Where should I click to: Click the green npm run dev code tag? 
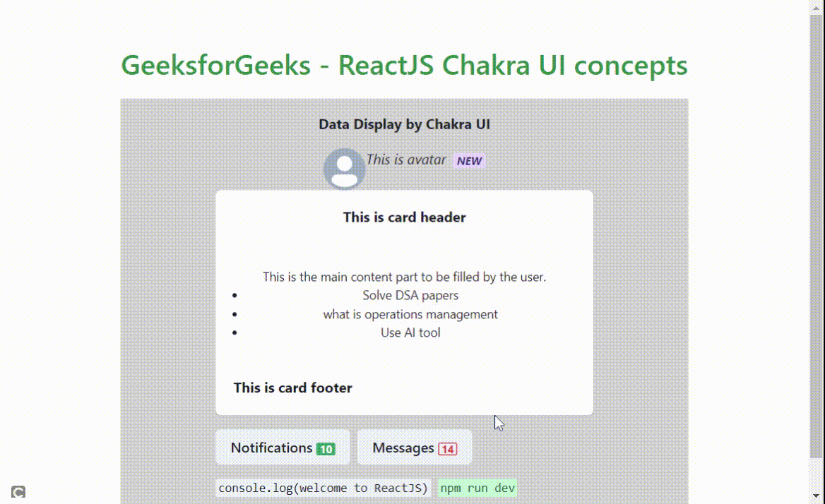coord(477,488)
